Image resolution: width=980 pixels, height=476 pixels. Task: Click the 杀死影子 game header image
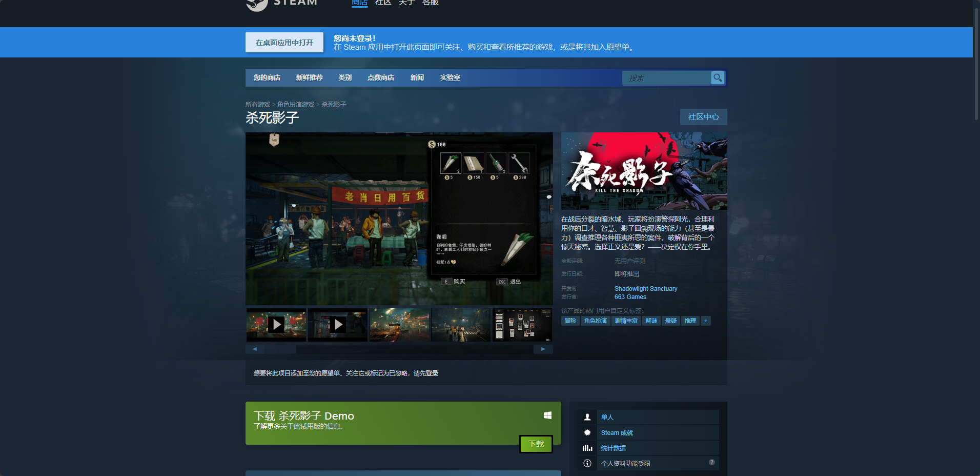tap(644, 171)
